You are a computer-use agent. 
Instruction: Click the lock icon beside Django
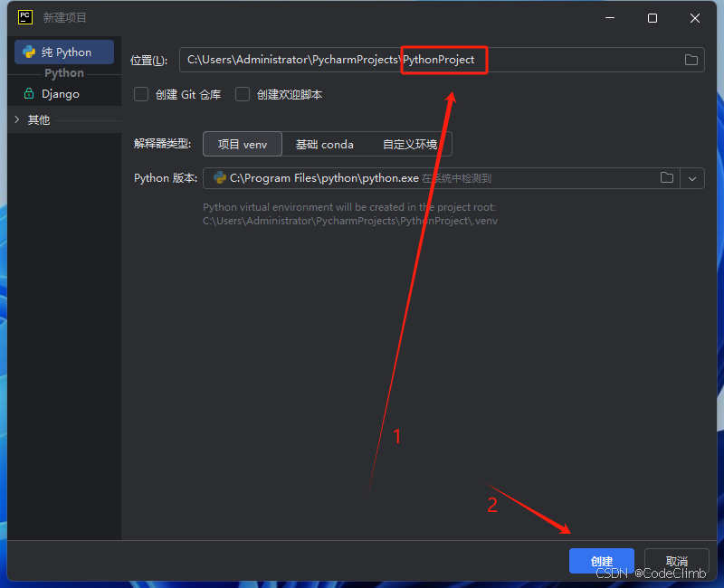29,93
